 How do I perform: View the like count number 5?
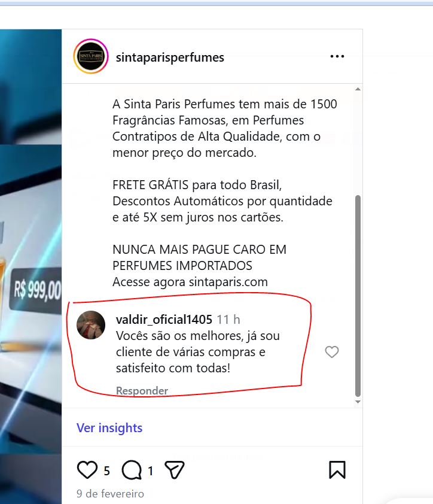(x=106, y=471)
